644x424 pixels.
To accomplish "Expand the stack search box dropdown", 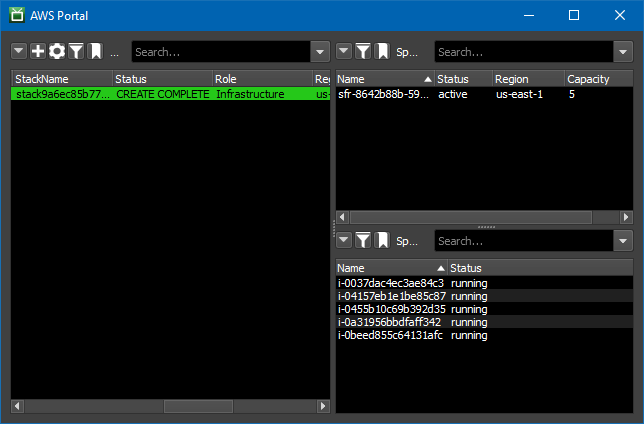I will [320, 52].
